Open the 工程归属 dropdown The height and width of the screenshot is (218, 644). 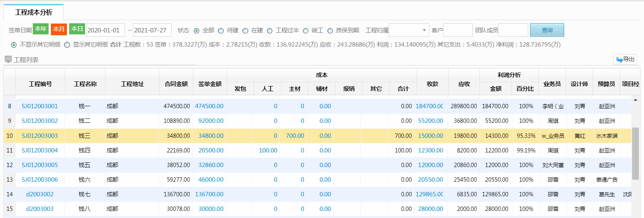[x=409, y=30]
